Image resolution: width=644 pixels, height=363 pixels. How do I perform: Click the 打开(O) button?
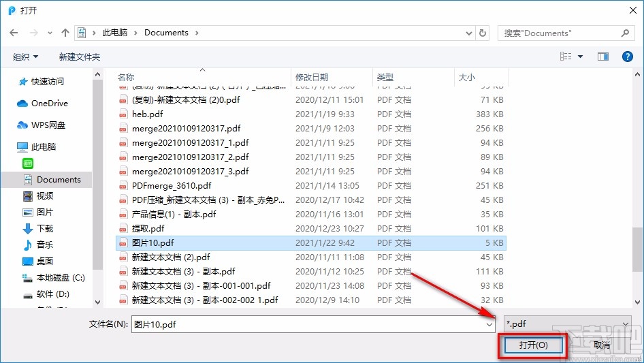click(533, 345)
